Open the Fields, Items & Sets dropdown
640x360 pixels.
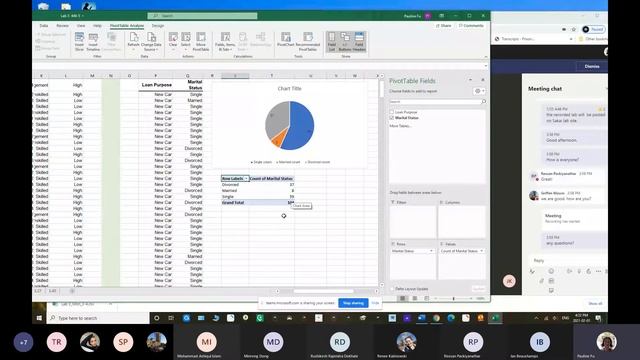[225, 42]
